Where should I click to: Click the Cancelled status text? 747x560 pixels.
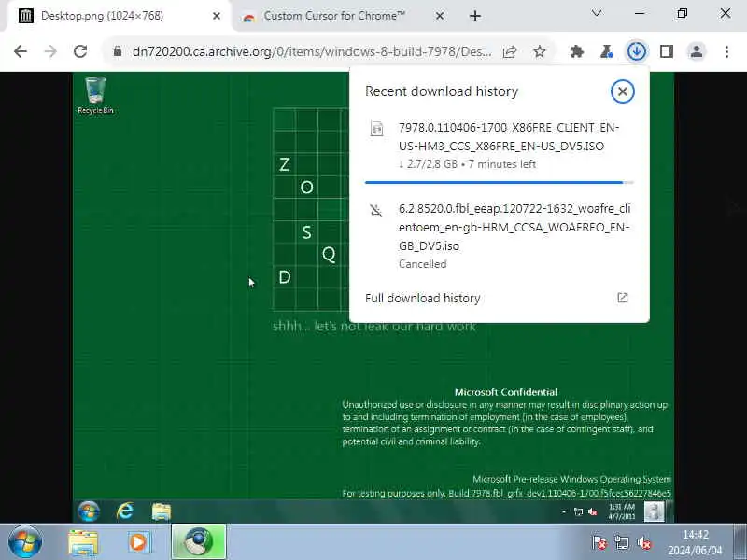pyautogui.click(x=423, y=264)
